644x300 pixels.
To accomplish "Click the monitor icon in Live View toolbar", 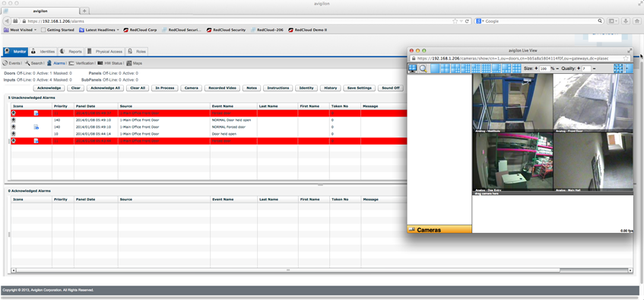I will [413, 69].
